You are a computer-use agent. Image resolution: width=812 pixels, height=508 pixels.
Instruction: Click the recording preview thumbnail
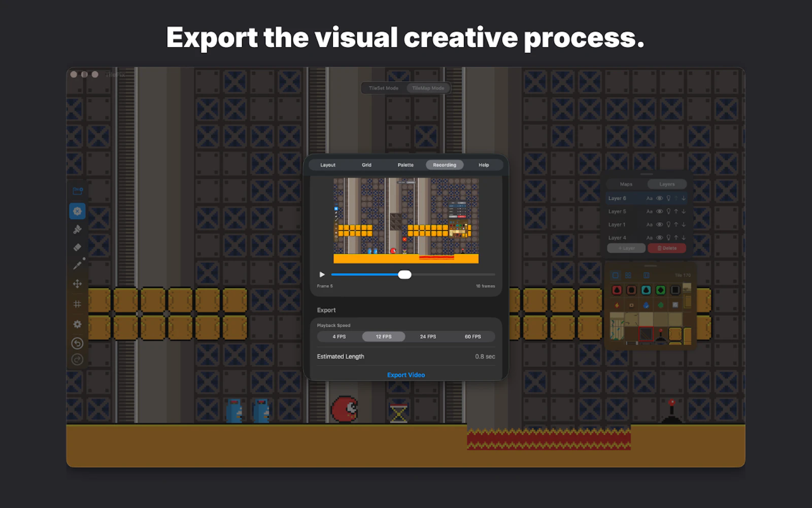click(406, 220)
